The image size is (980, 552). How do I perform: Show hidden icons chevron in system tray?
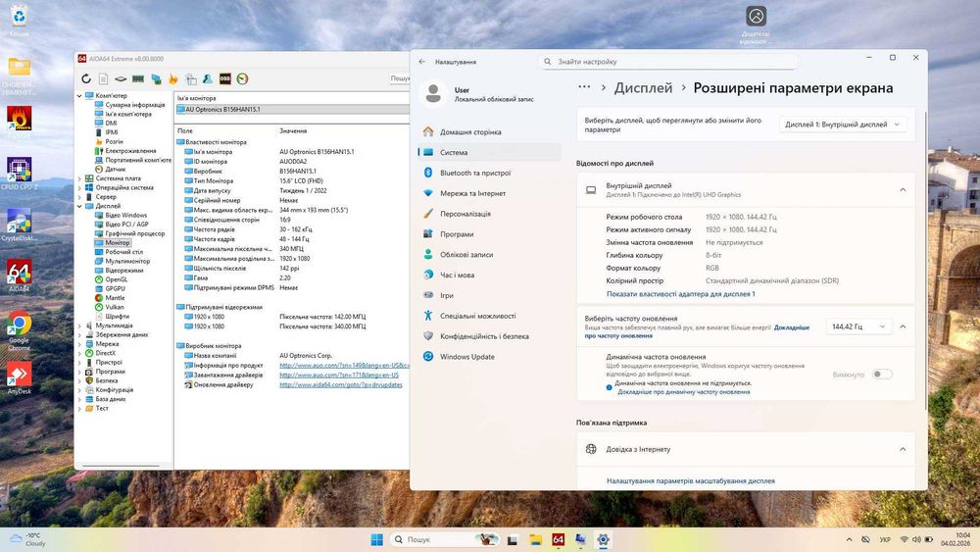849,539
